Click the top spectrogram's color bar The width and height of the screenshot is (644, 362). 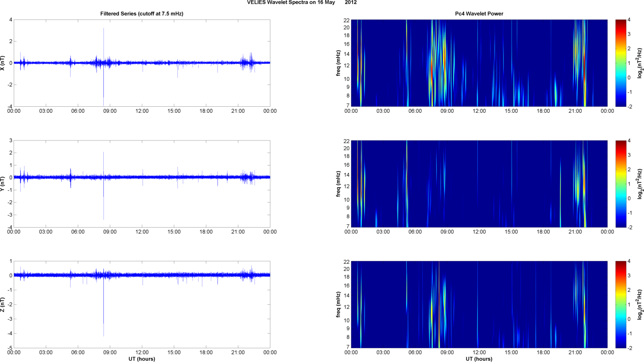[621, 63]
